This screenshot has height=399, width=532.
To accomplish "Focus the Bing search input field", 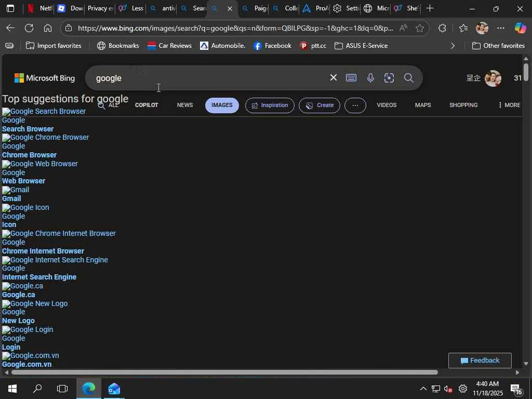I will coord(210,78).
